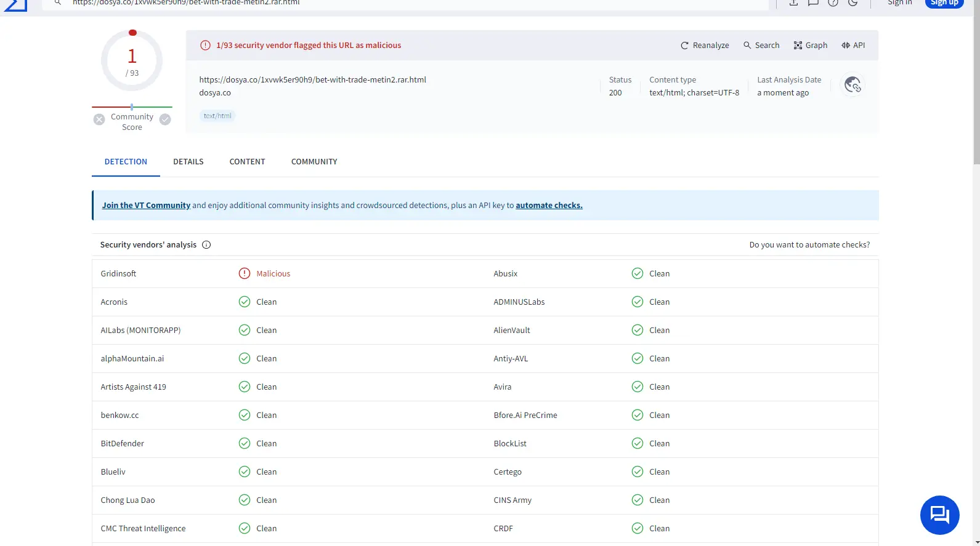
Task: Click the 'a moment ago' analysis date
Action: click(783, 93)
